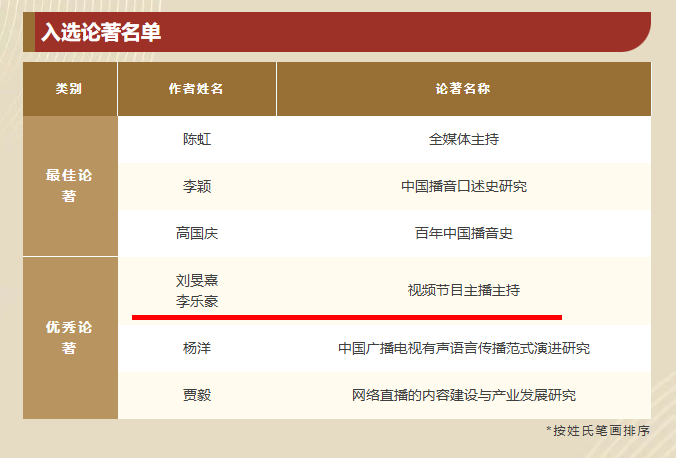Select the 论著名称 column header

pyautogui.click(x=463, y=89)
